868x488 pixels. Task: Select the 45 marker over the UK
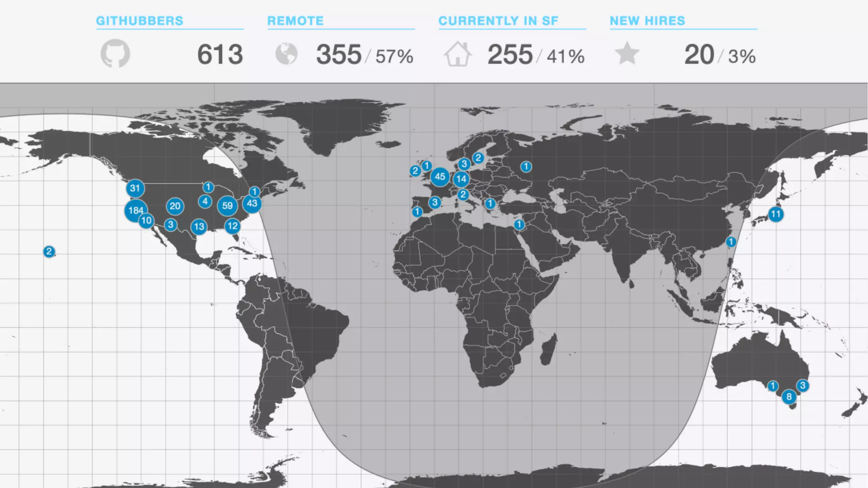pyautogui.click(x=440, y=177)
